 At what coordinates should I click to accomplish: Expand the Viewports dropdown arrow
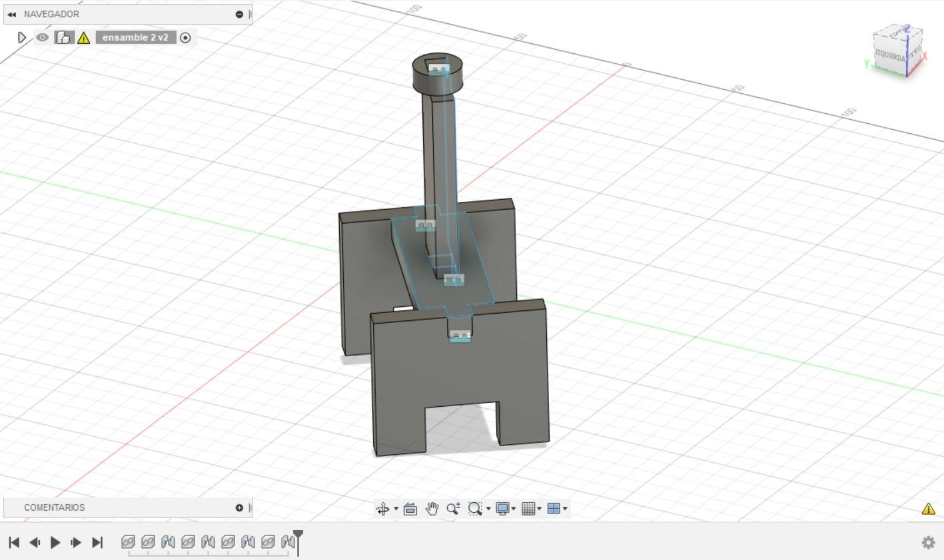coord(565,509)
